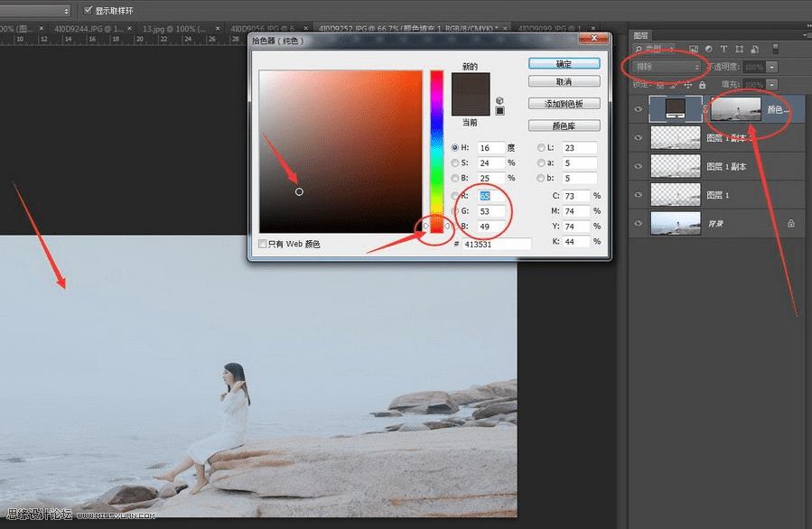Click the adjustment layers filter icon
812x529 pixels.
709,49
